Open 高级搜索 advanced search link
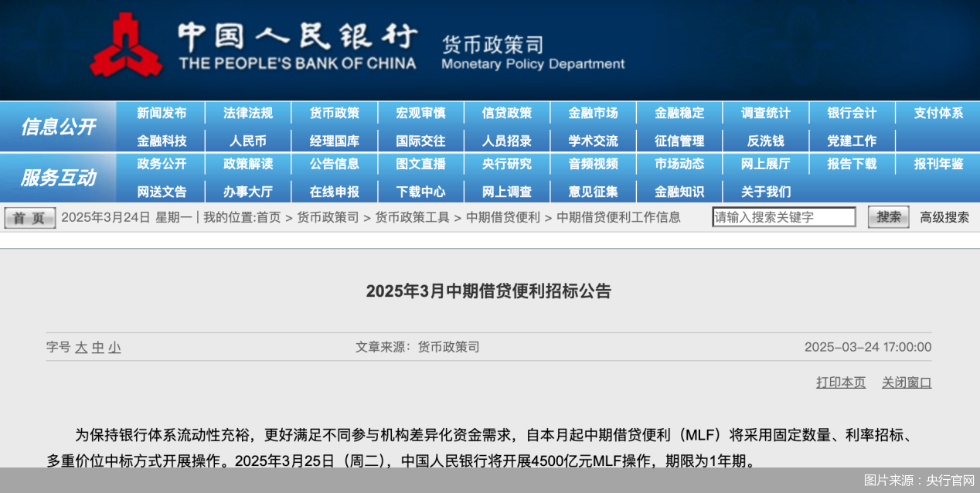 point(944,218)
